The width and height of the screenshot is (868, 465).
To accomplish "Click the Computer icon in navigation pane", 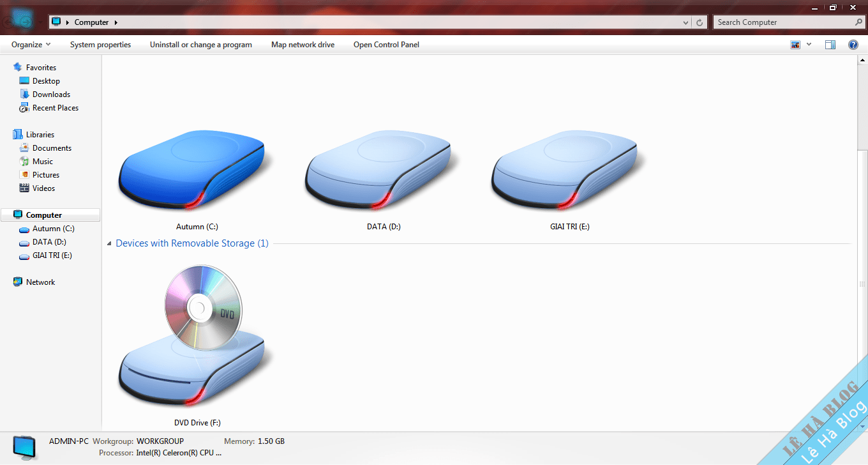I will coord(18,215).
